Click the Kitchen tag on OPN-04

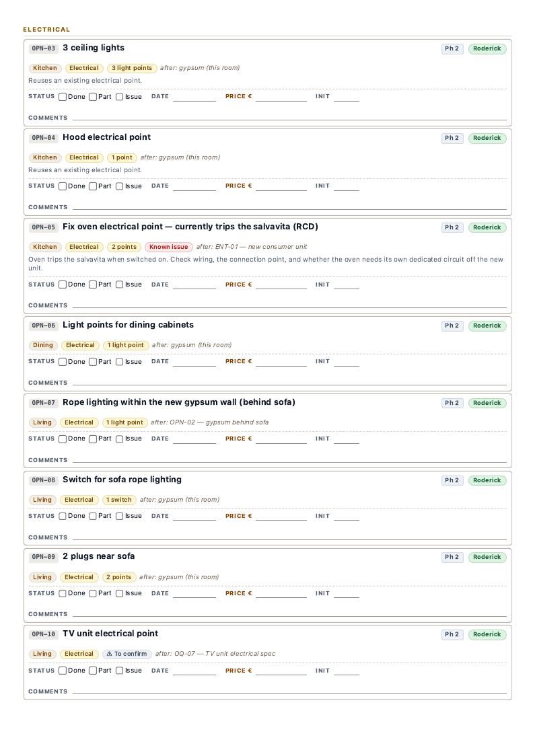45,157
